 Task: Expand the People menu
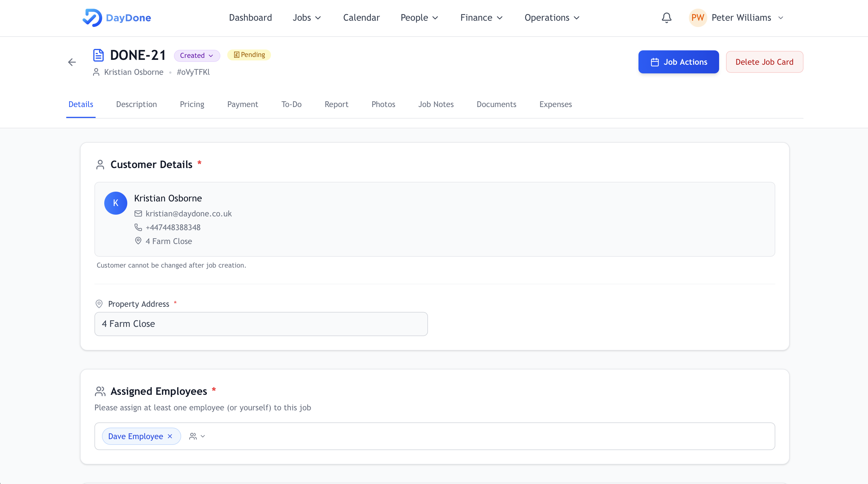pyautogui.click(x=420, y=18)
